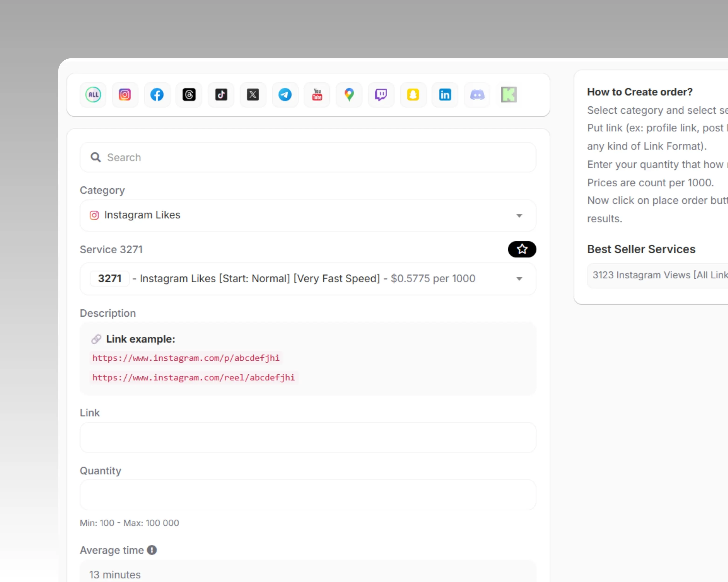Screen dimensions: 728x582
Task: Click inside the Quantity input field
Action: coord(308,495)
